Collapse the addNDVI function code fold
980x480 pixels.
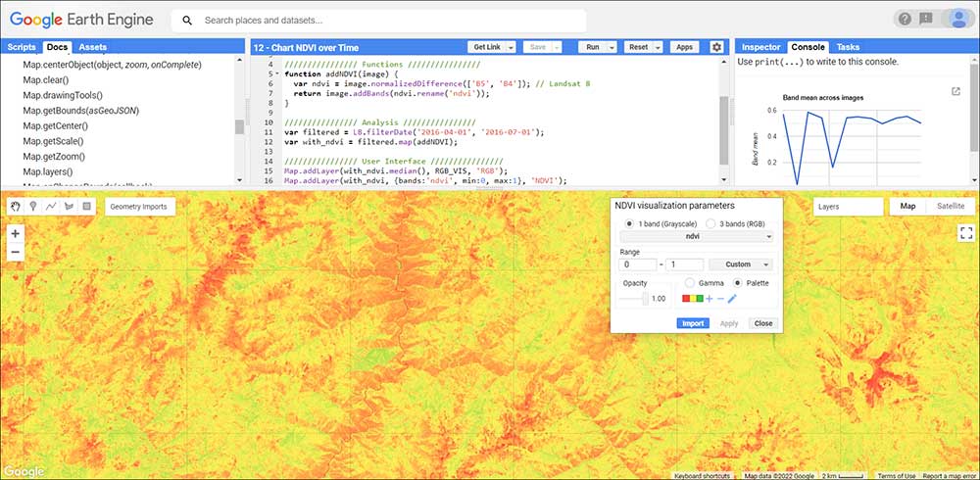[277, 73]
